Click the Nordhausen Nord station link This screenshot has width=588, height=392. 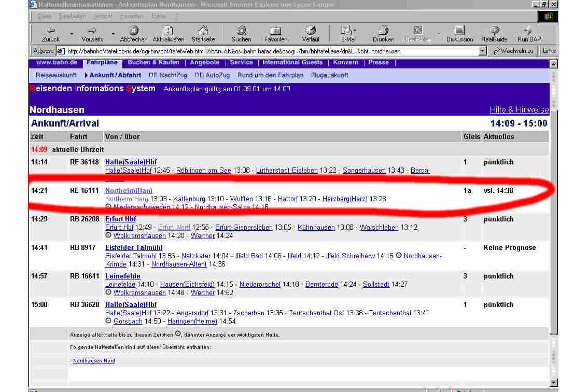point(94,360)
